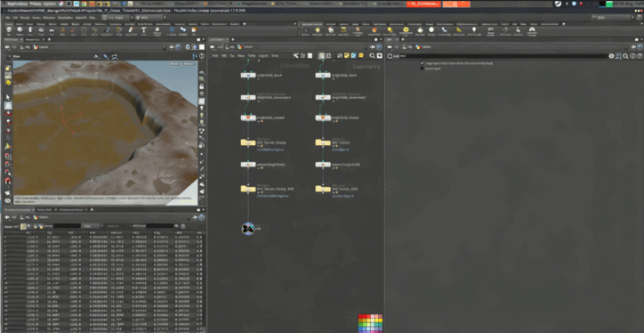
Task: Open the Applications menu in the top panel
Action: (17, 4)
